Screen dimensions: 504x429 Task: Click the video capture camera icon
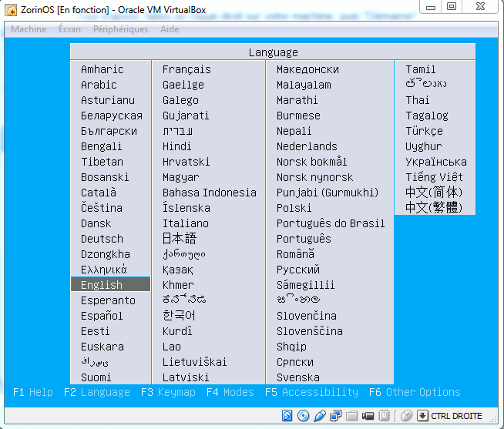368,416
